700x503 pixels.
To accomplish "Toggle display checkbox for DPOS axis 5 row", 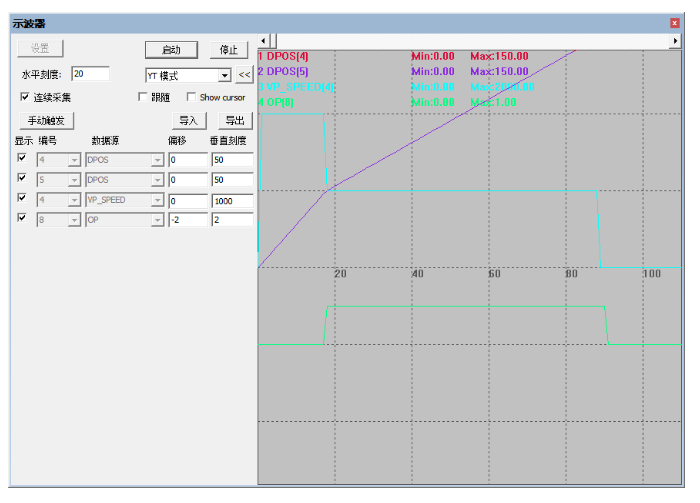I will (x=21, y=178).
